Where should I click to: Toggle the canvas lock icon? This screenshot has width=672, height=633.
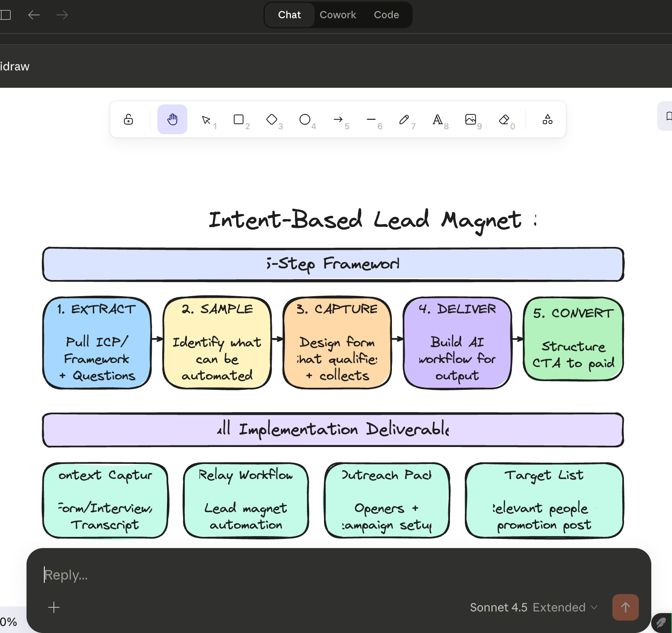click(x=128, y=119)
